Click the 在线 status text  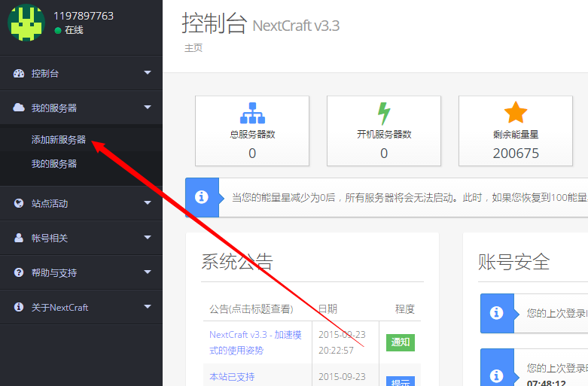click(74, 30)
